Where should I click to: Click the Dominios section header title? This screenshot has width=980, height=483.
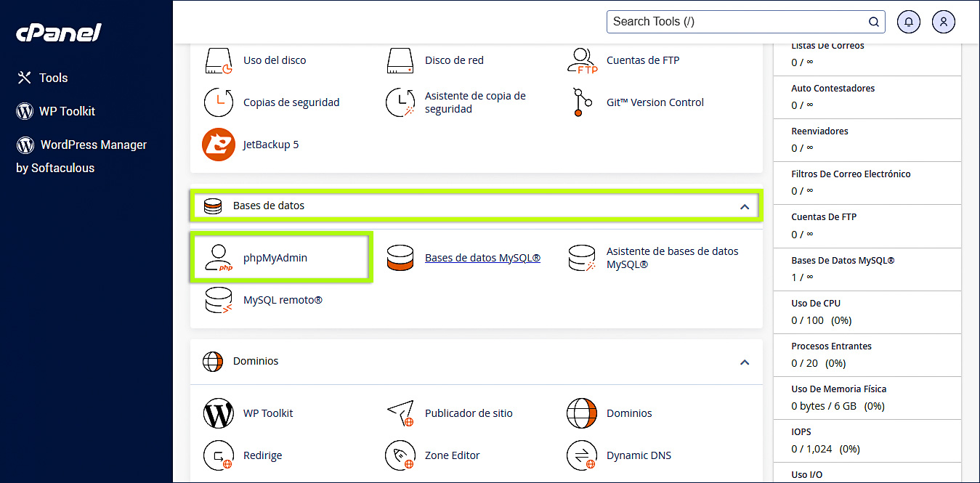[x=256, y=361]
